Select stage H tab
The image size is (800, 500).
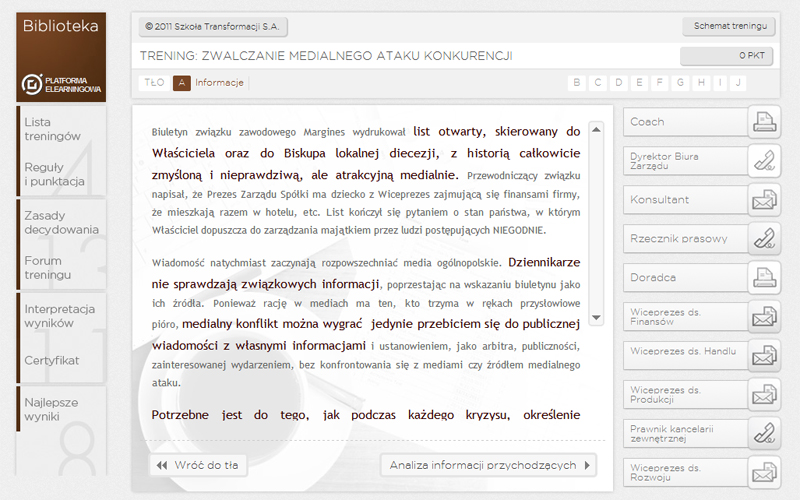pos(701,83)
